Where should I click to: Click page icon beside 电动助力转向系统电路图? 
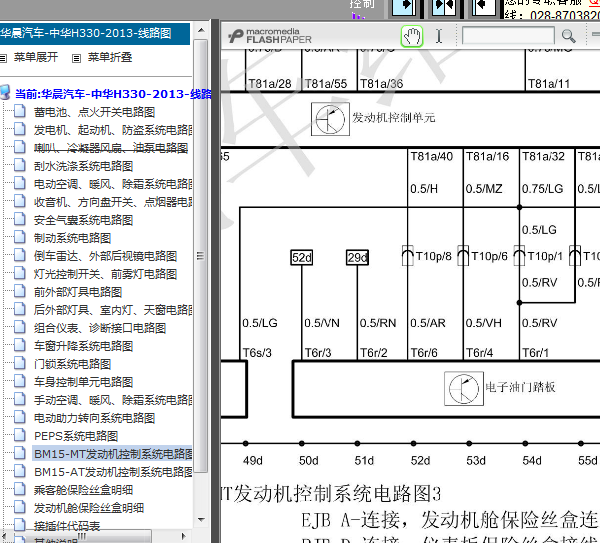tap(20, 417)
